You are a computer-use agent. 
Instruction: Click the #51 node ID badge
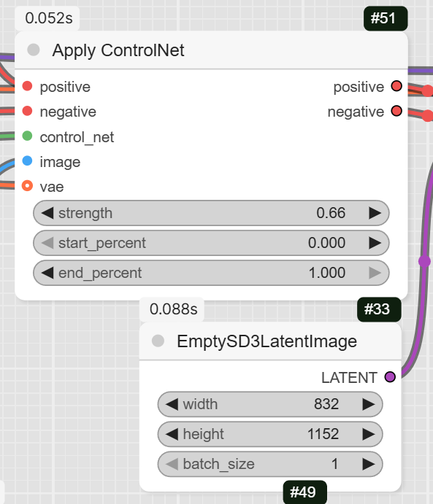coord(386,18)
